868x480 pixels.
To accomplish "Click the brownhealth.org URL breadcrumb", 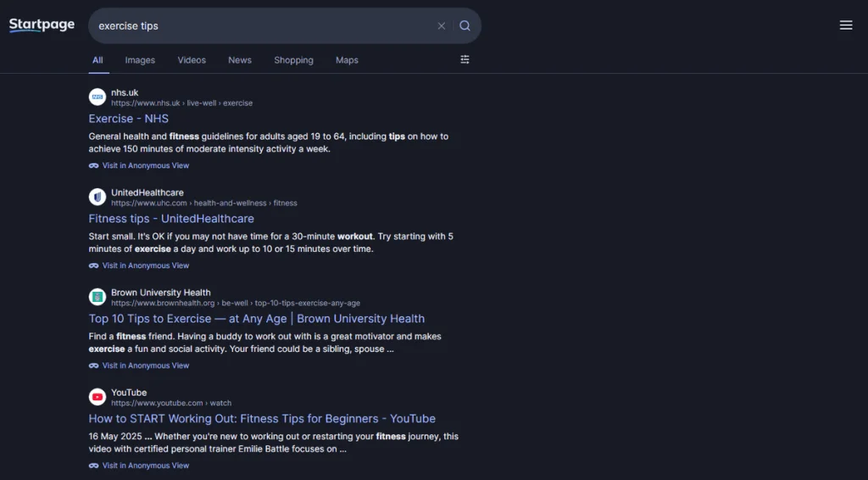I will click(x=236, y=303).
